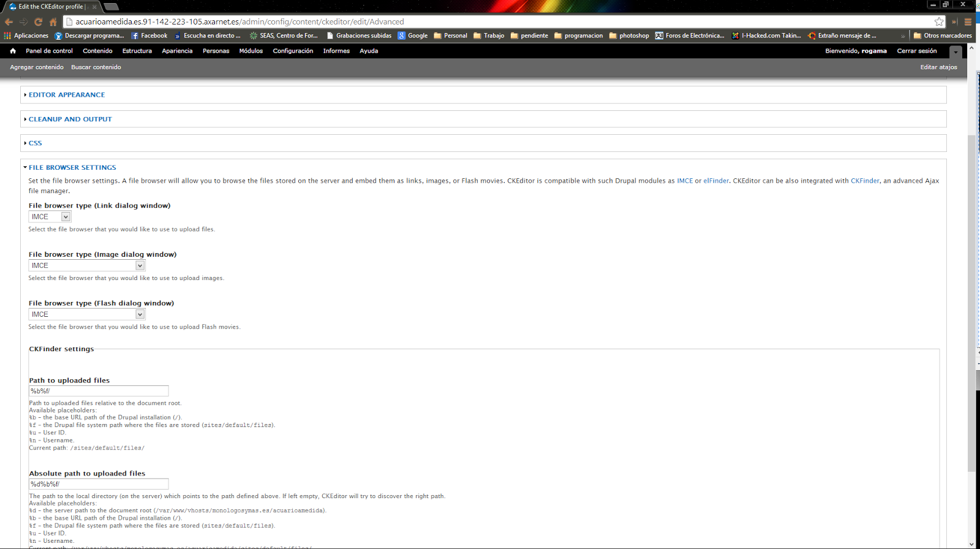Open Grabaciones subidas bookmark
This screenshot has width=980, height=549.
359,36
